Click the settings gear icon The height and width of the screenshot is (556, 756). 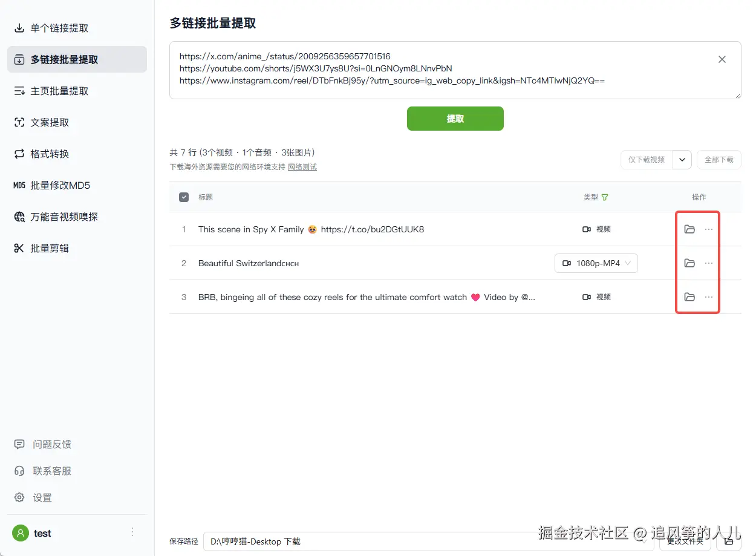pyautogui.click(x=19, y=497)
